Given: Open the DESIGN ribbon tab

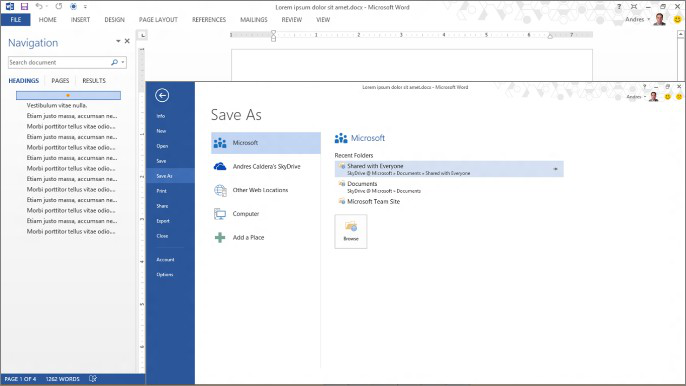Looking at the screenshot, I should coord(115,20).
